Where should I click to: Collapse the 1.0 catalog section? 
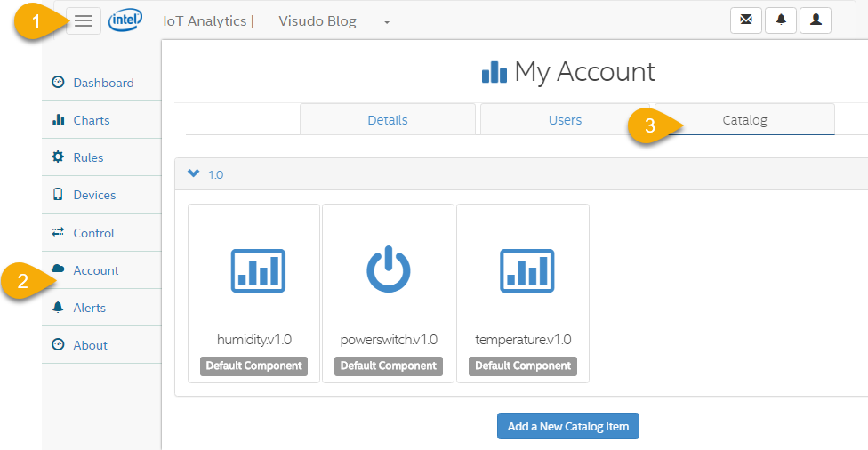194,174
